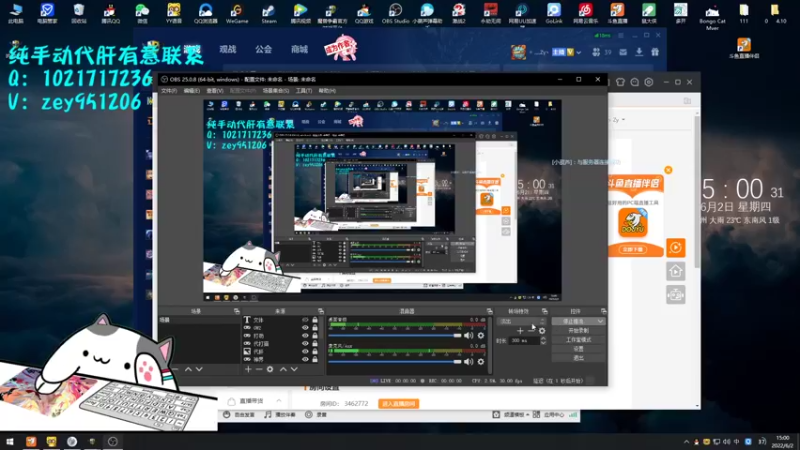Open 麦克风/Aux settings gear
This screenshot has height=450, width=800.
481,362
